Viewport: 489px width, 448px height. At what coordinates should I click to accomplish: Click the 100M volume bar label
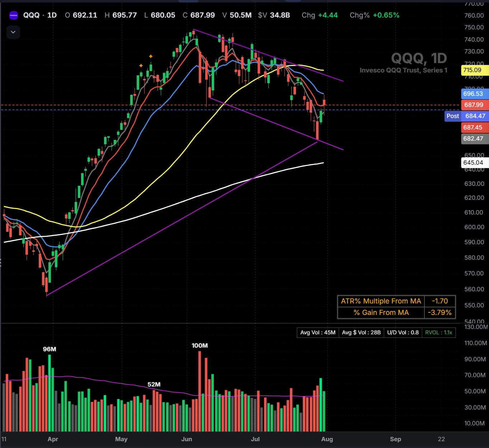199,346
